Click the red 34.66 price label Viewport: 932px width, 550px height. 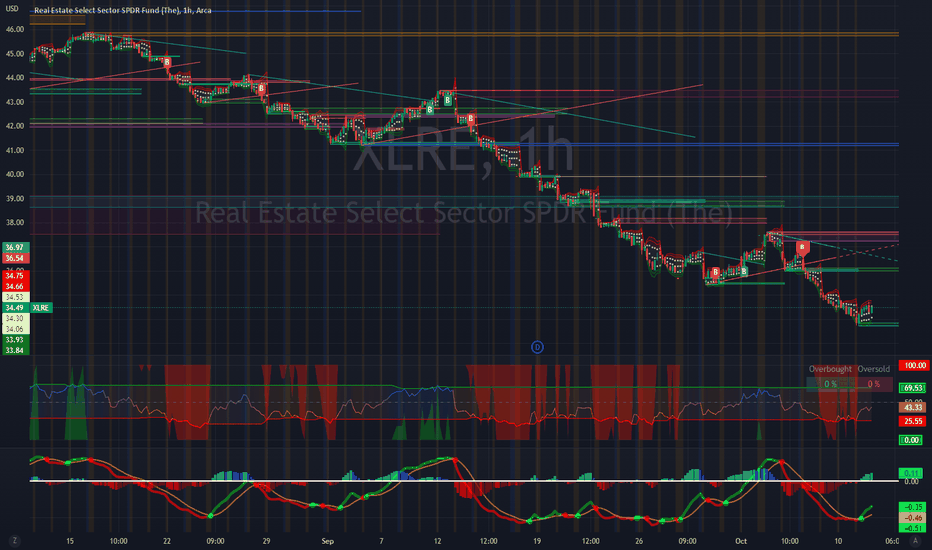tap(15, 287)
